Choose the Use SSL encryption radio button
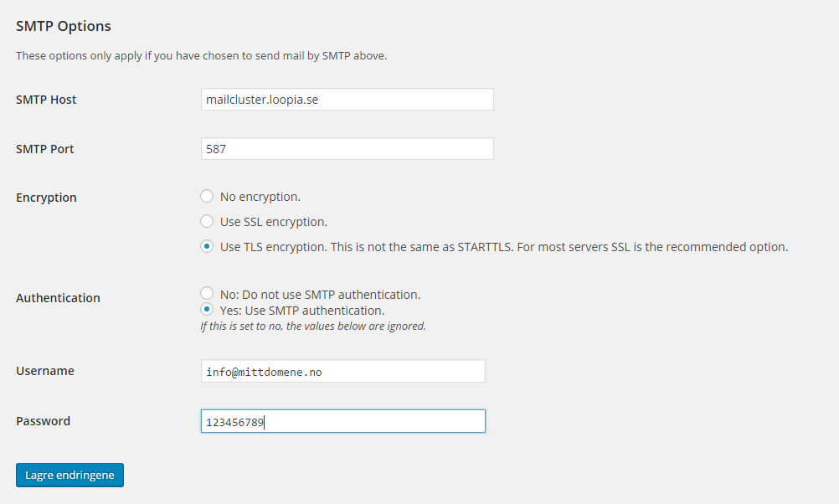This screenshot has height=504, width=839. [x=207, y=221]
